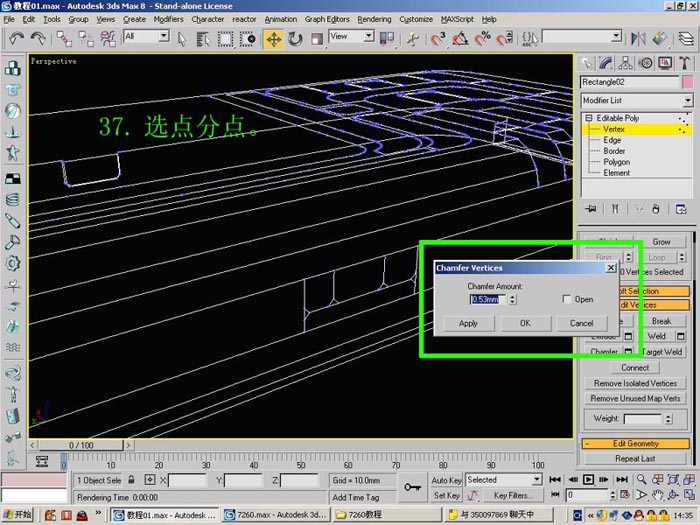
Task: Click the Play Animation button
Action: pyautogui.click(x=588, y=480)
